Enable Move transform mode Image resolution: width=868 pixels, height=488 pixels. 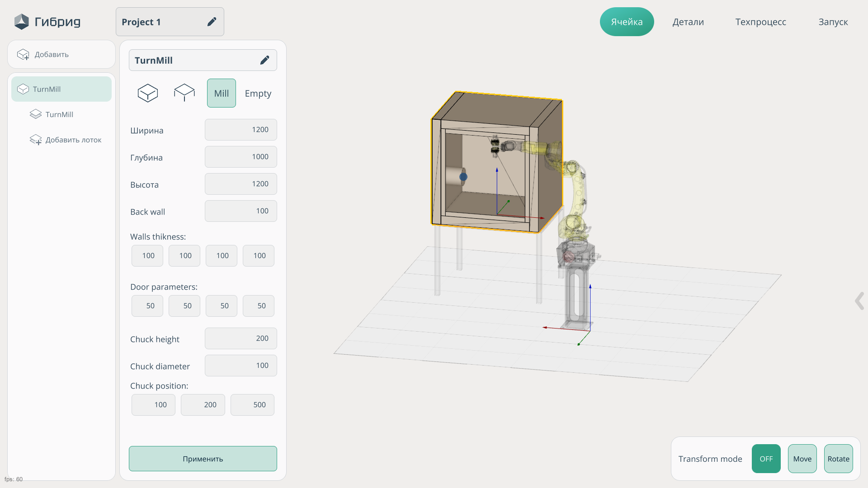click(x=802, y=459)
